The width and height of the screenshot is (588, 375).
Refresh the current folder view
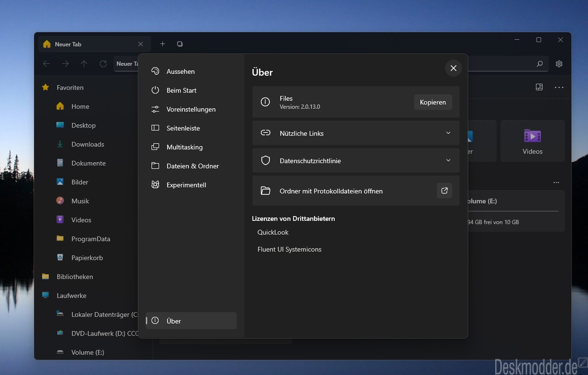point(103,64)
